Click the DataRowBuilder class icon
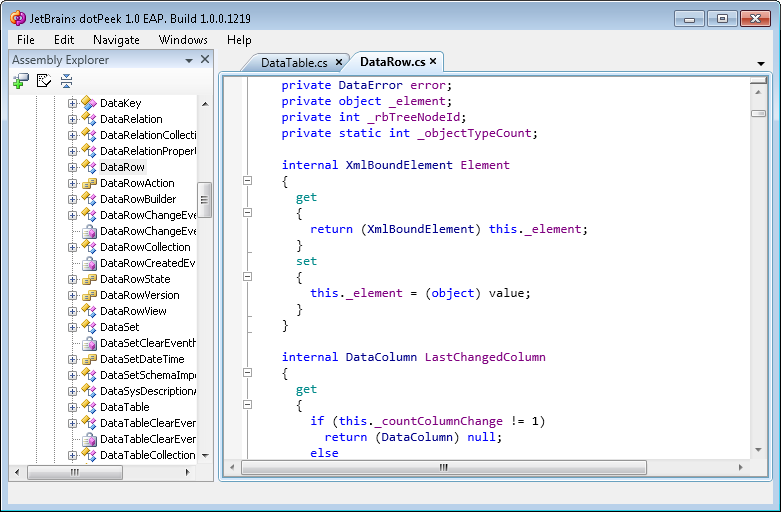Image resolution: width=781 pixels, height=512 pixels. [89, 199]
